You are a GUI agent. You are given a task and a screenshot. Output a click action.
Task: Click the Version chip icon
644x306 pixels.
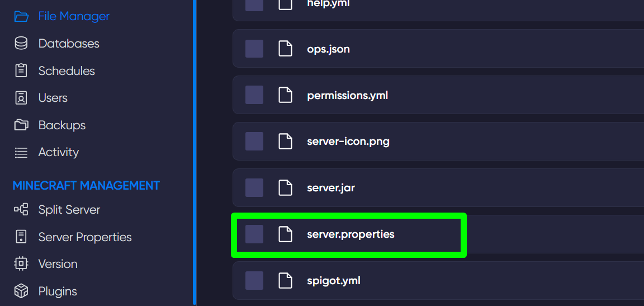coord(21,264)
